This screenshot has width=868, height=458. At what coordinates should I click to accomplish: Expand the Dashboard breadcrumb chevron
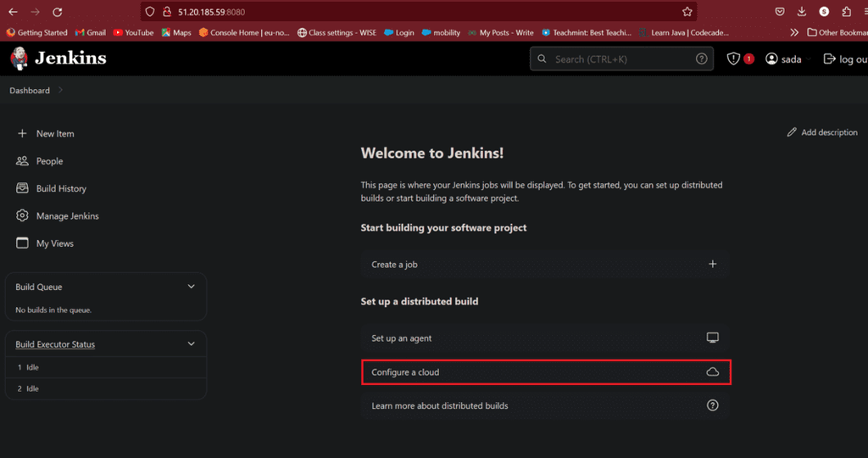pos(60,90)
